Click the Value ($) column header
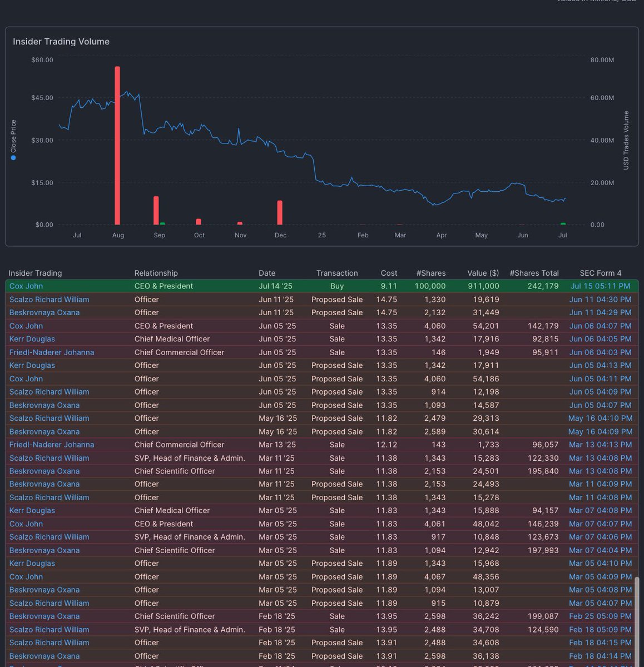 click(483, 273)
